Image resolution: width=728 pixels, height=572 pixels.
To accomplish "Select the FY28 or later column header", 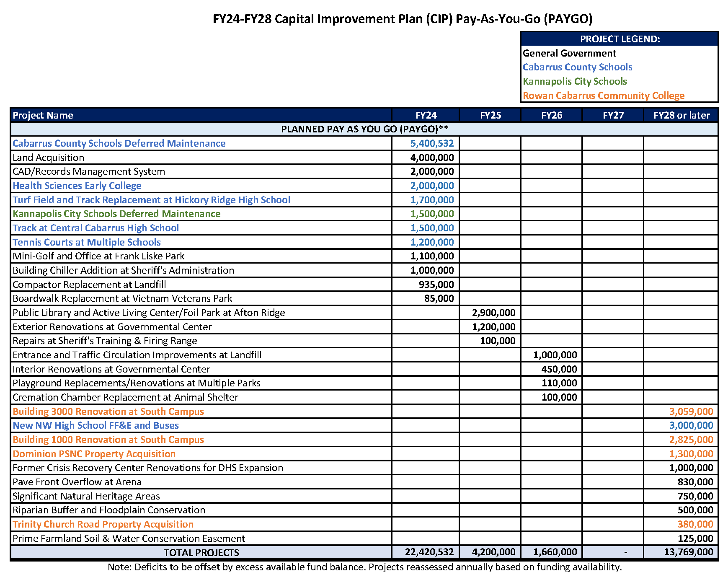I will 681,115.
